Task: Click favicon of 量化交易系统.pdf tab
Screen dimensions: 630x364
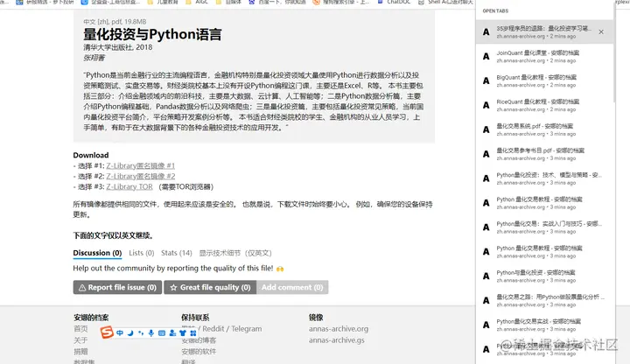Action: click(486, 129)
